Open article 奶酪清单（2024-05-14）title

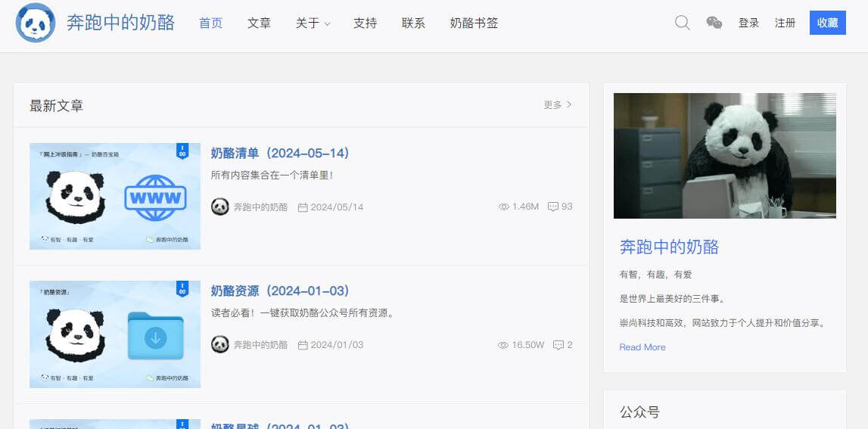point(281,153)
